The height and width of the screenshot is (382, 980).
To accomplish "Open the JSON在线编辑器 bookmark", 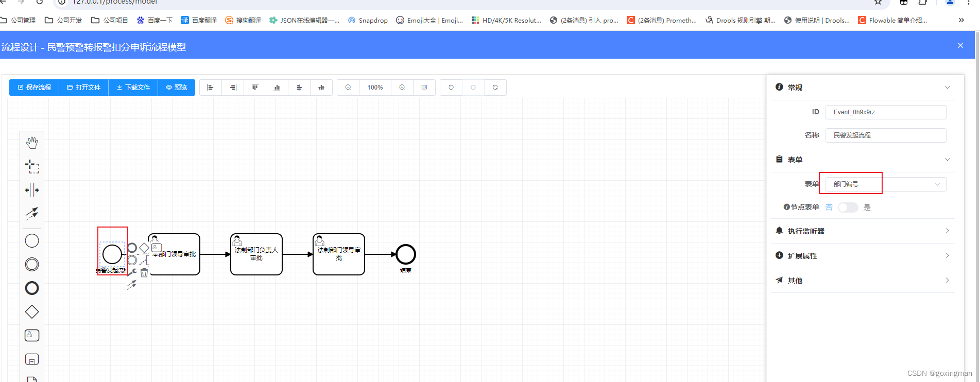I will pos(304,20).
